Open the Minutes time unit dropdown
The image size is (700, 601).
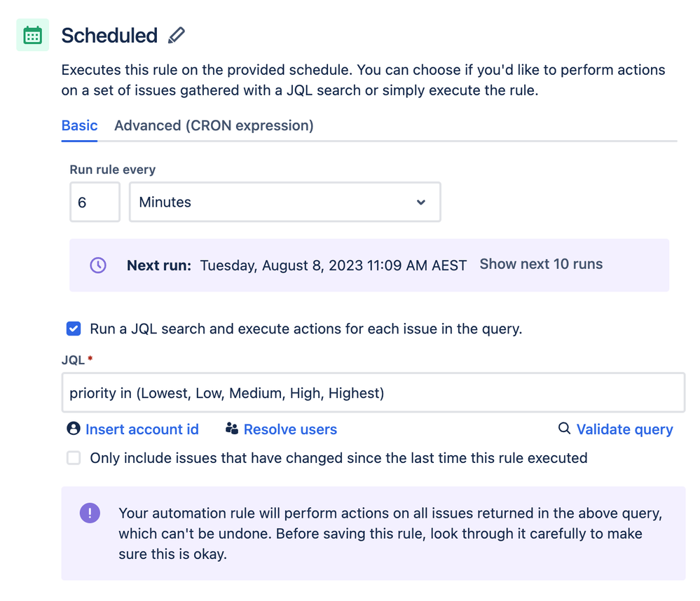pos(284,202)
